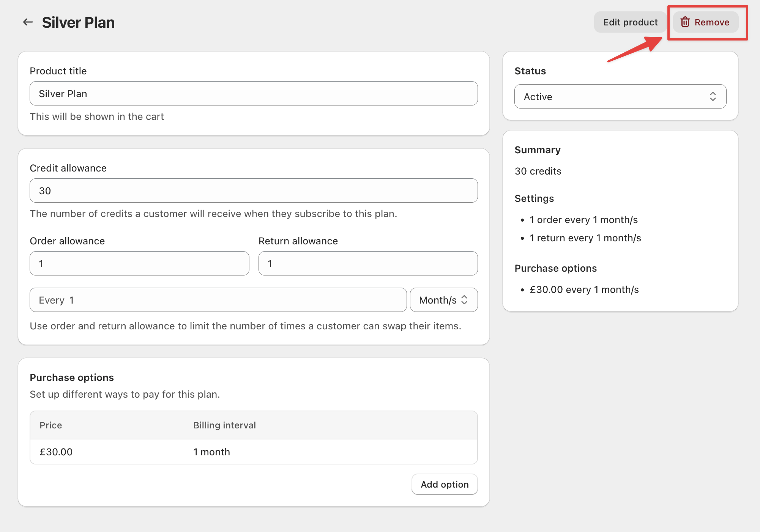The height and width of the screenshot is (532, 760).
Task: Open the Month/s billing interval selector
Action: 443,300
